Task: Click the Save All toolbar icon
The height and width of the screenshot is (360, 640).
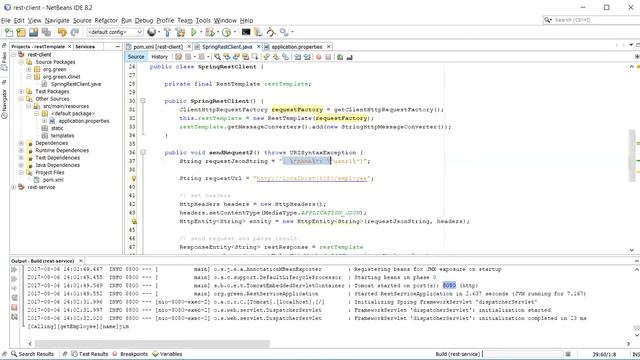Action: pyautogui.click(x=46, y=32)
